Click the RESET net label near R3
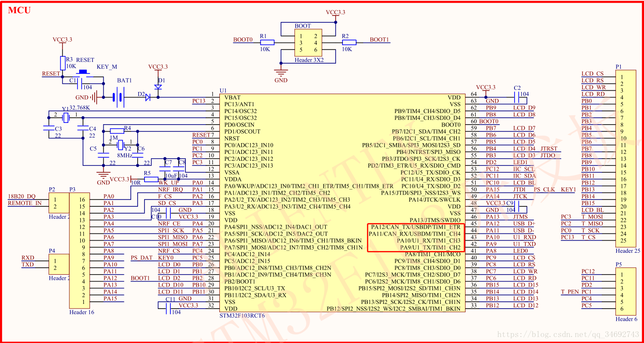This screenshot has height=343, width=644. [50, 73]
